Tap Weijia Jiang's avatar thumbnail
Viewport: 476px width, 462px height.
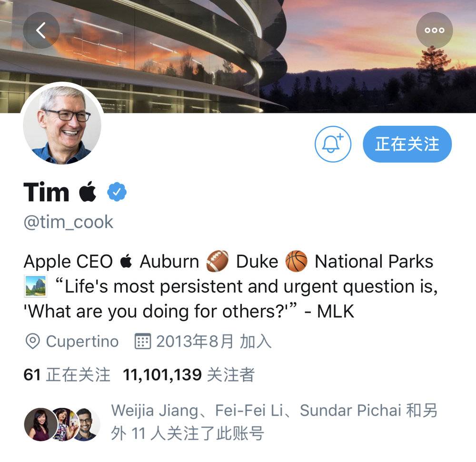point(40,424)
